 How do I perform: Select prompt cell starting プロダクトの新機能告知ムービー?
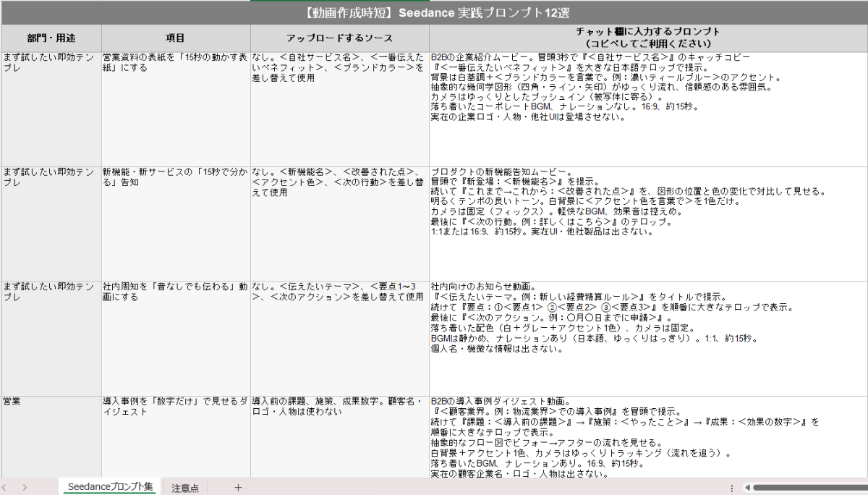[x=649, y=224]
